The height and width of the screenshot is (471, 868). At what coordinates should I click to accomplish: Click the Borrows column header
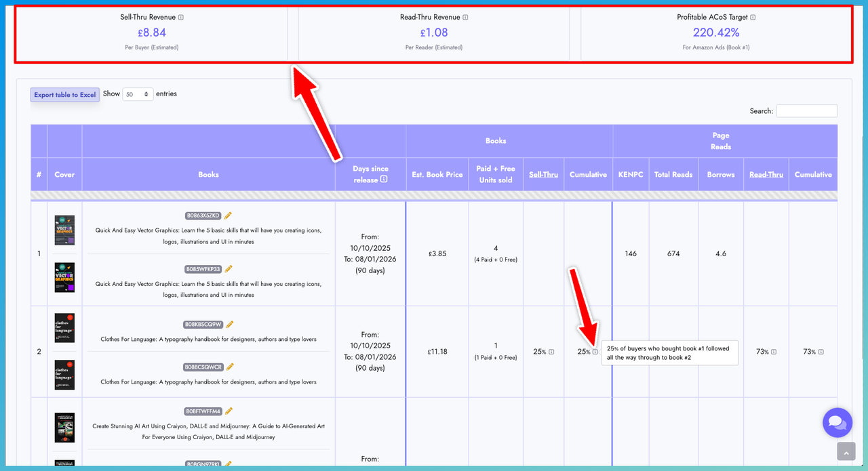(721, 175)
